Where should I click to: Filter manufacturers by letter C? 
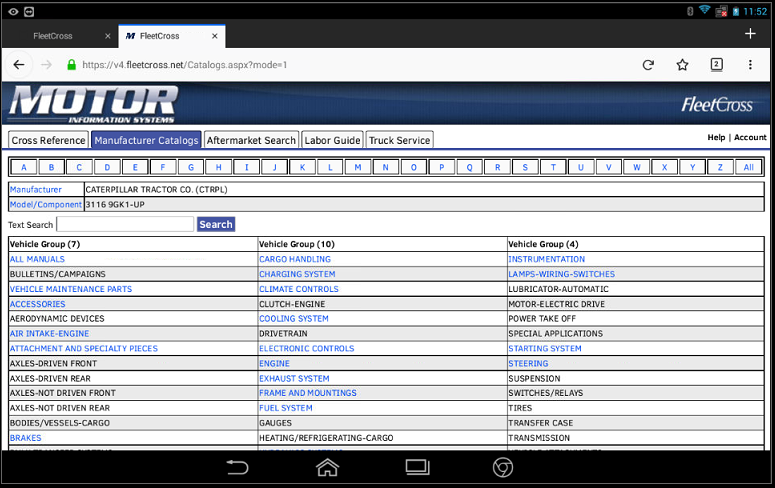[79, 167]
